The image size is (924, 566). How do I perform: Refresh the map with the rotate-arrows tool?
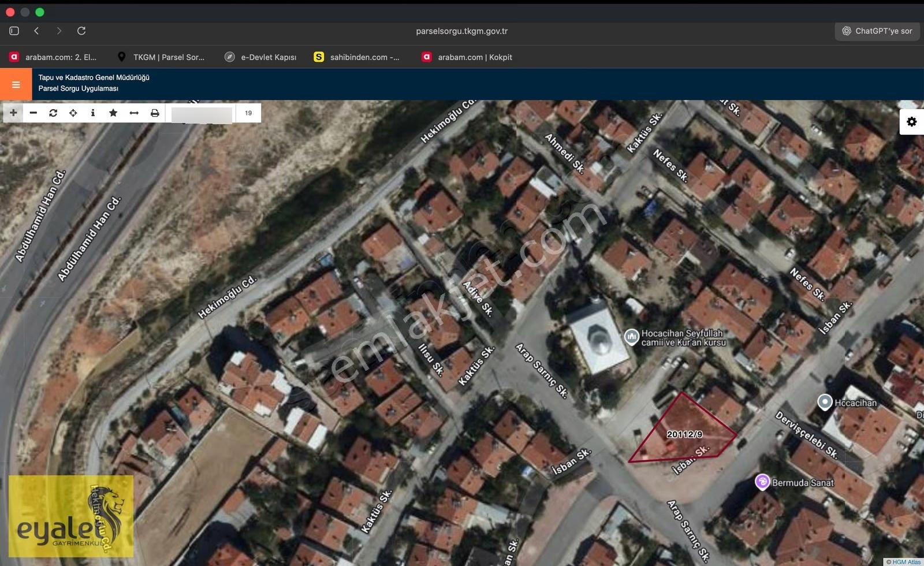pyautogui.click(x=53, y=113)
